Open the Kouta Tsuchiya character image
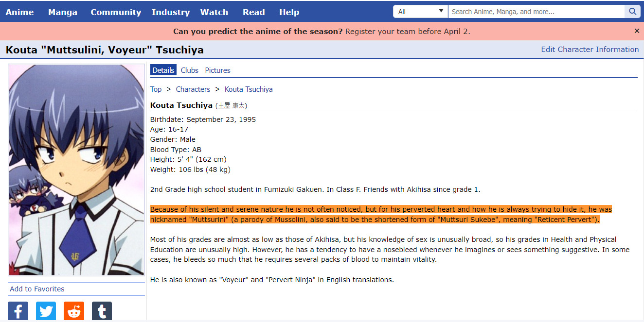The height and width of the screenshot is (322, 644). pyautogui.click(x=76, y=170)
